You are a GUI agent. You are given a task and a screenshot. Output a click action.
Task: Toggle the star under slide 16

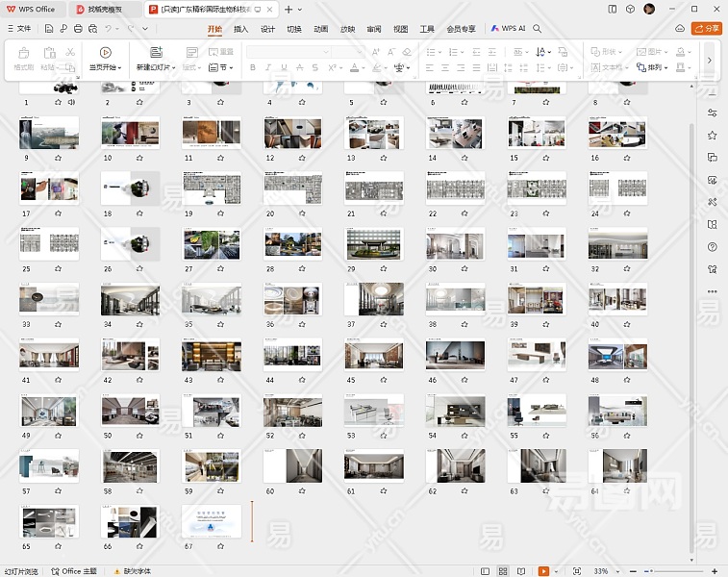coord(627,158)
